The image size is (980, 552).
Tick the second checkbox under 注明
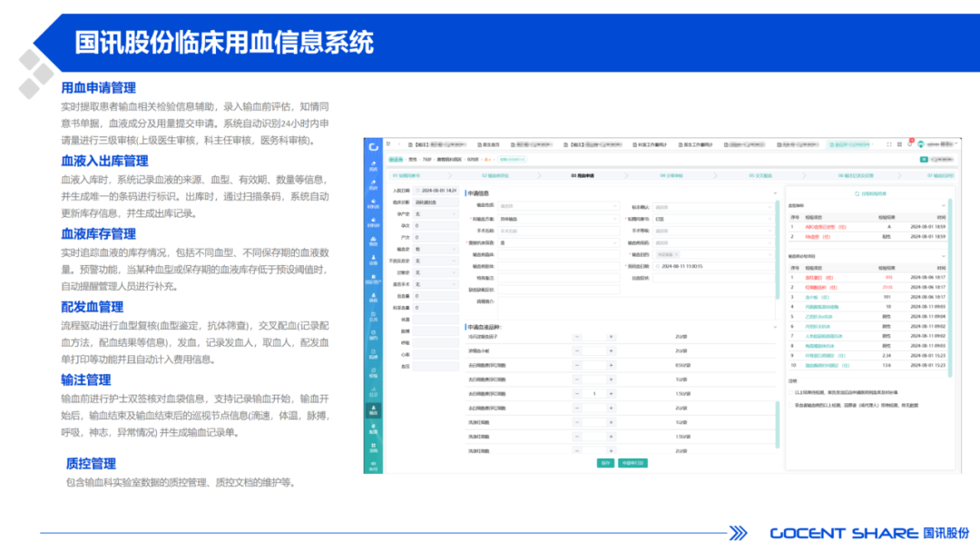pos(791,405)
